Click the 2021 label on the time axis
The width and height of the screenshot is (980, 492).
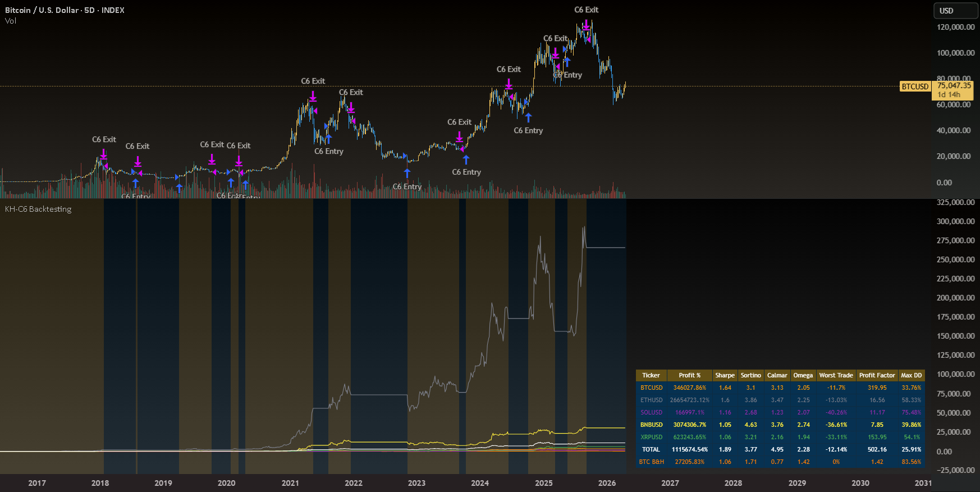point(290,483)
